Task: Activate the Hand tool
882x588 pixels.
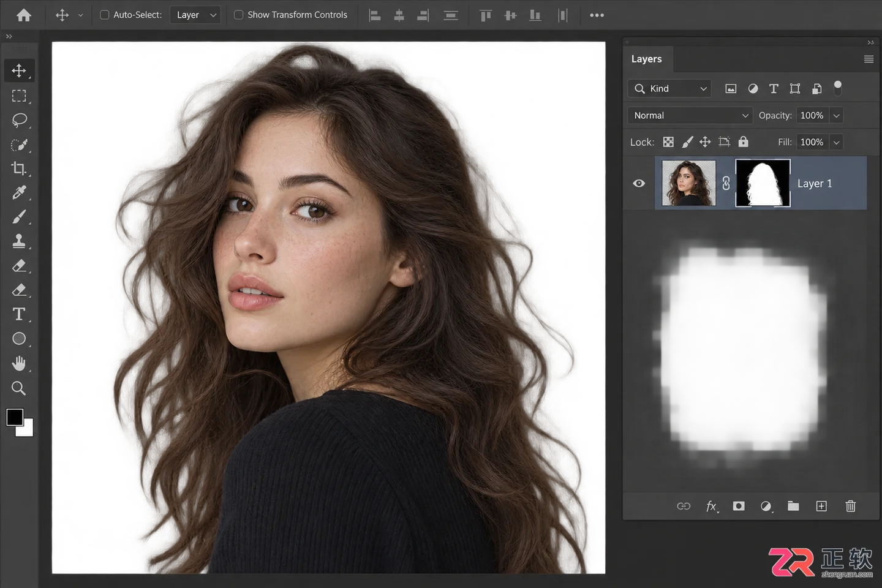Action: 19,363
